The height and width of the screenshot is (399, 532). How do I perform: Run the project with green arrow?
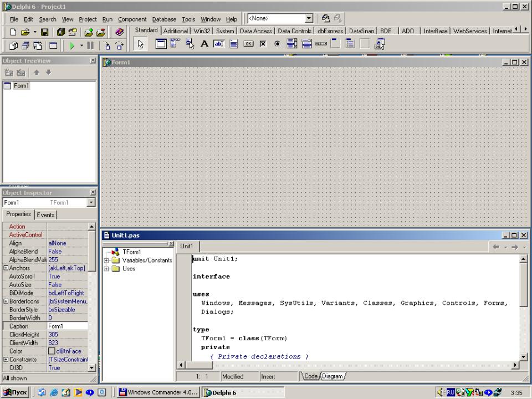pyautogui.click(x=71, y=45)
